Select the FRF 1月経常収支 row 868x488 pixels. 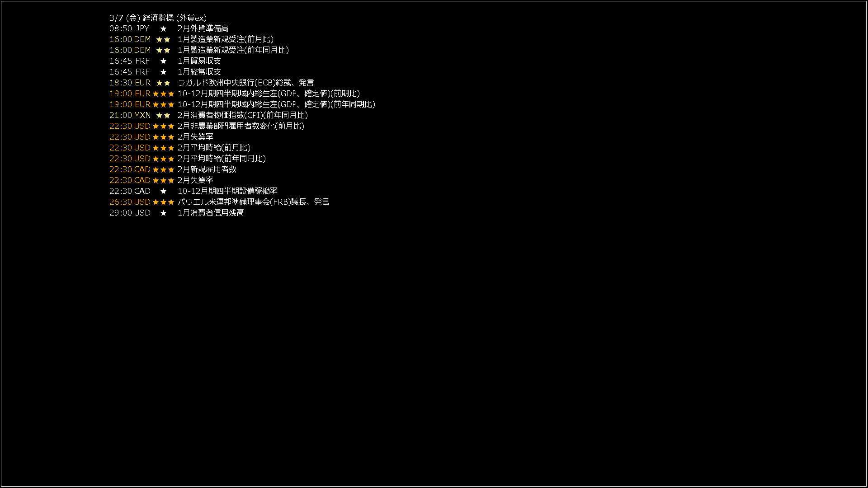pos(165,72)
